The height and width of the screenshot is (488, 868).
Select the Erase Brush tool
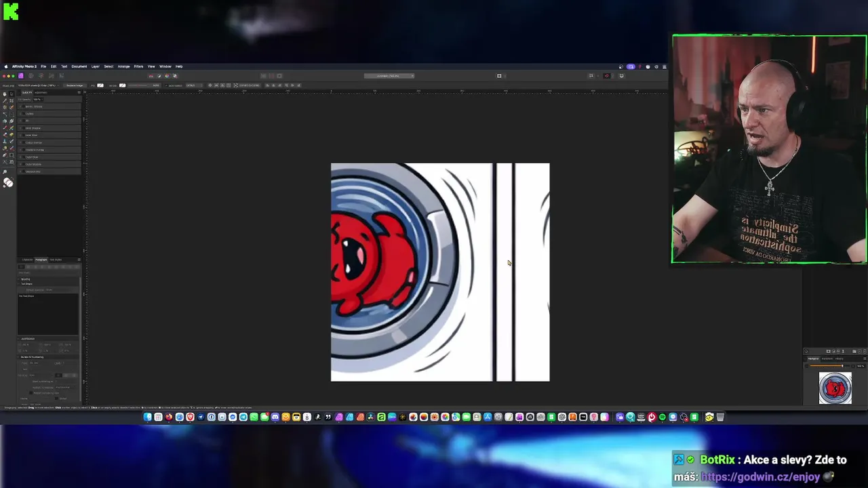pyautogui.click(x=5, y=135)
